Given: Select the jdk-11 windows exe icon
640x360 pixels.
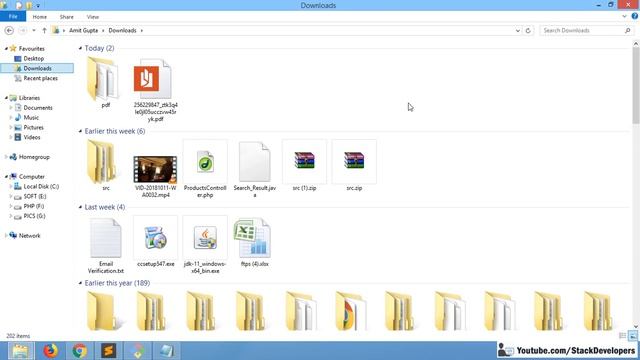Looking at the screenshot, I should [205, 238].
